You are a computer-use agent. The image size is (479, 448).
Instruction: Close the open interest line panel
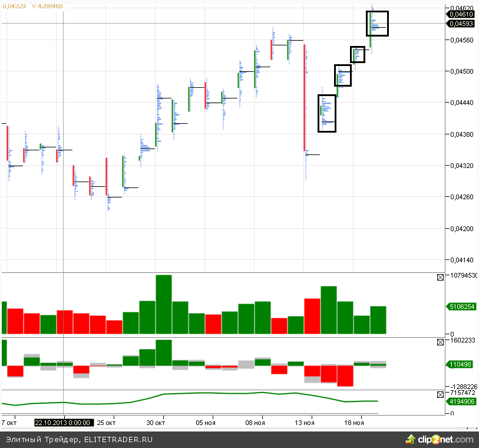[440, 394]
